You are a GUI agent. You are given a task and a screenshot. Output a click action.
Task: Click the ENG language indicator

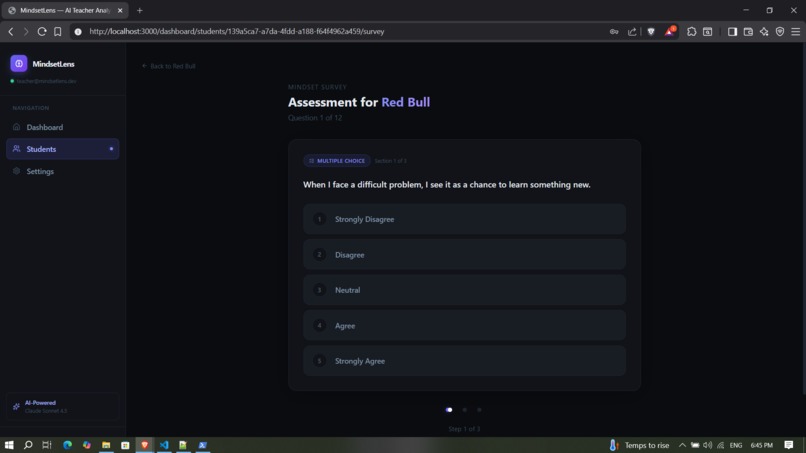point(736,445)
